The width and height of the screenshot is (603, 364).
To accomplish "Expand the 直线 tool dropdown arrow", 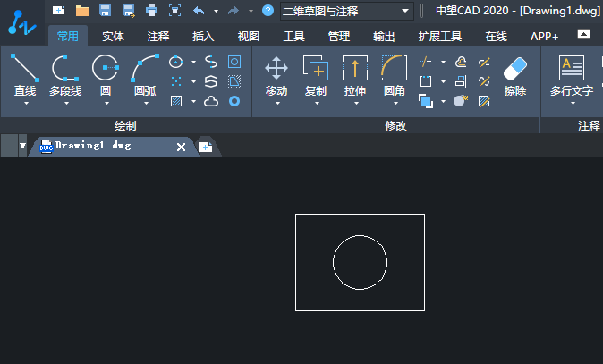I will tap(26, 104).
